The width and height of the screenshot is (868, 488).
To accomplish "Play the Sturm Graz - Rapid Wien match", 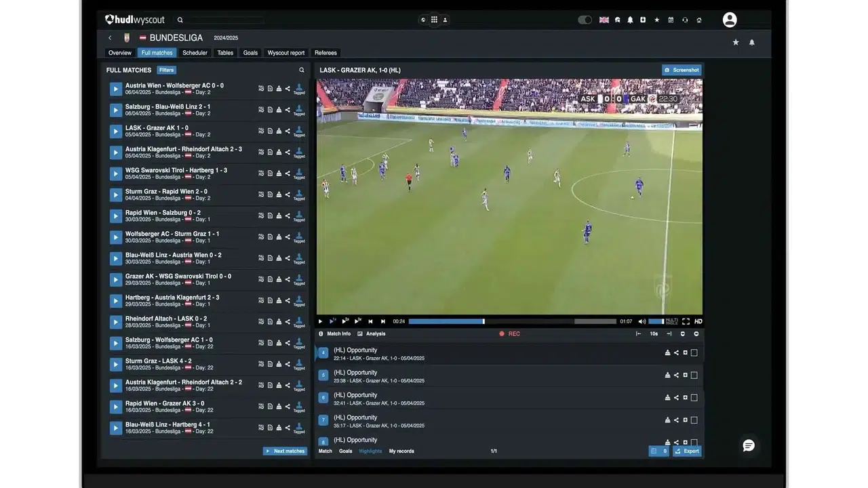I will [116, 195].
